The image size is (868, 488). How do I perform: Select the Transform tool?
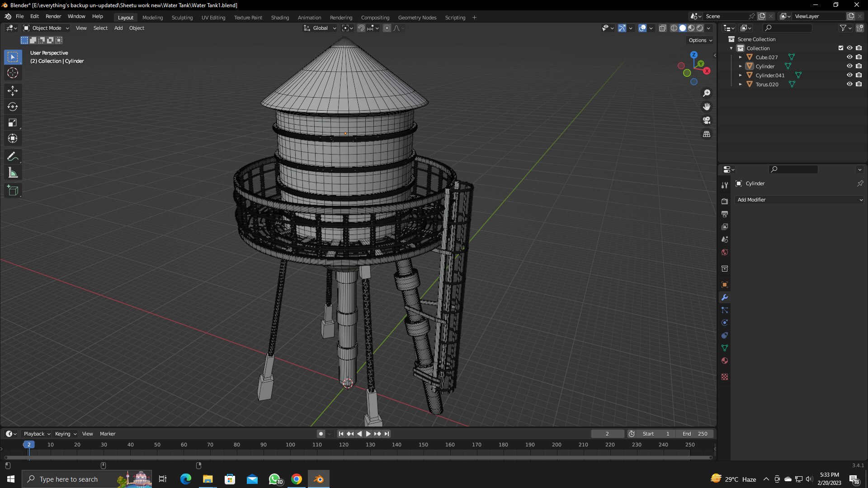pyautogui.click(x=13, y=139)
